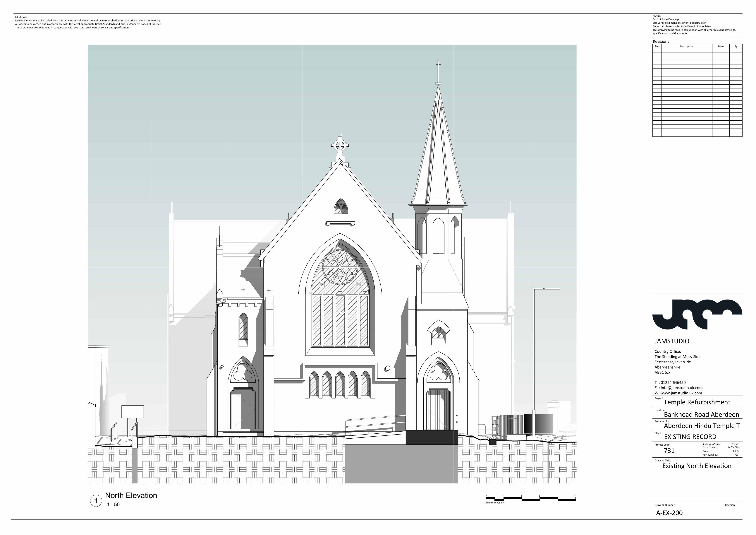Select the circled view number 1

[x=96, y=501]
